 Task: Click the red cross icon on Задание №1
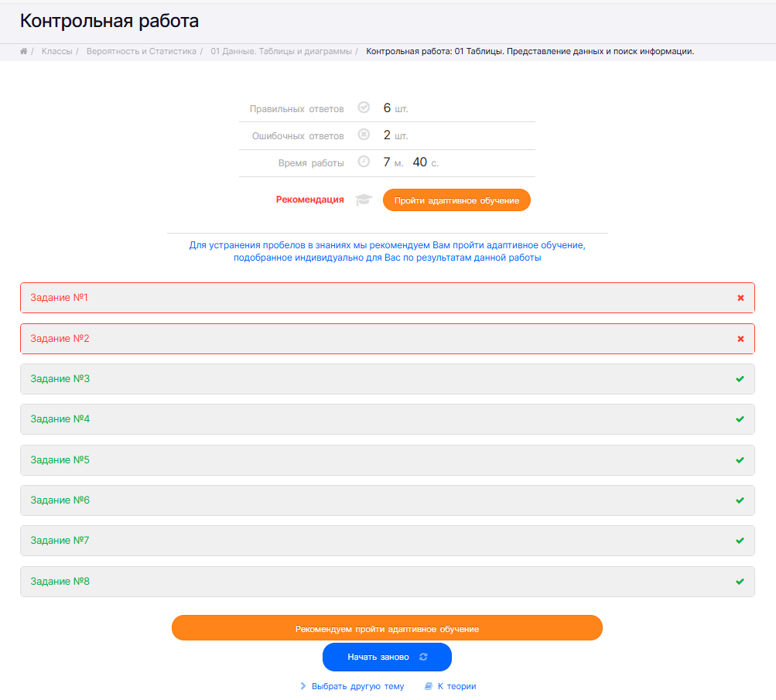[740, 298]
